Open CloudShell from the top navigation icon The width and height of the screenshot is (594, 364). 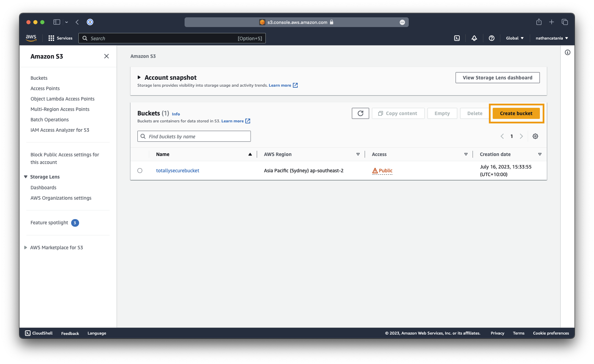(x=457, y=38)
